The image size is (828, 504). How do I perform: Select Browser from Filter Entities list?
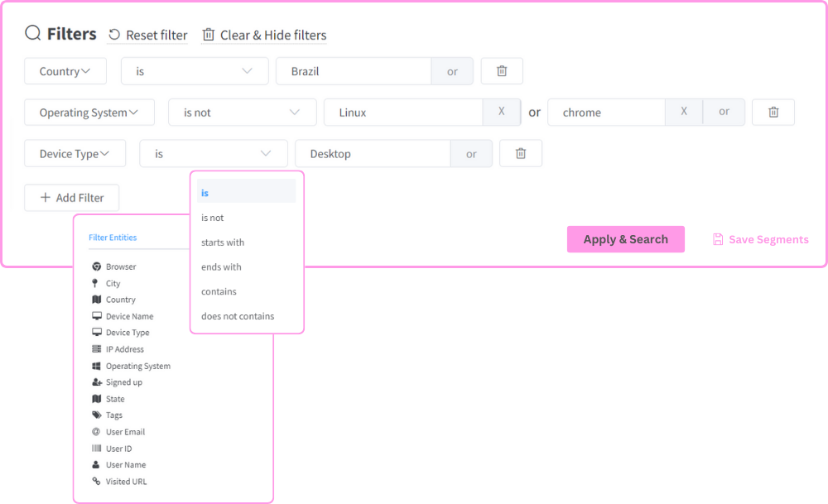[121, 266]
